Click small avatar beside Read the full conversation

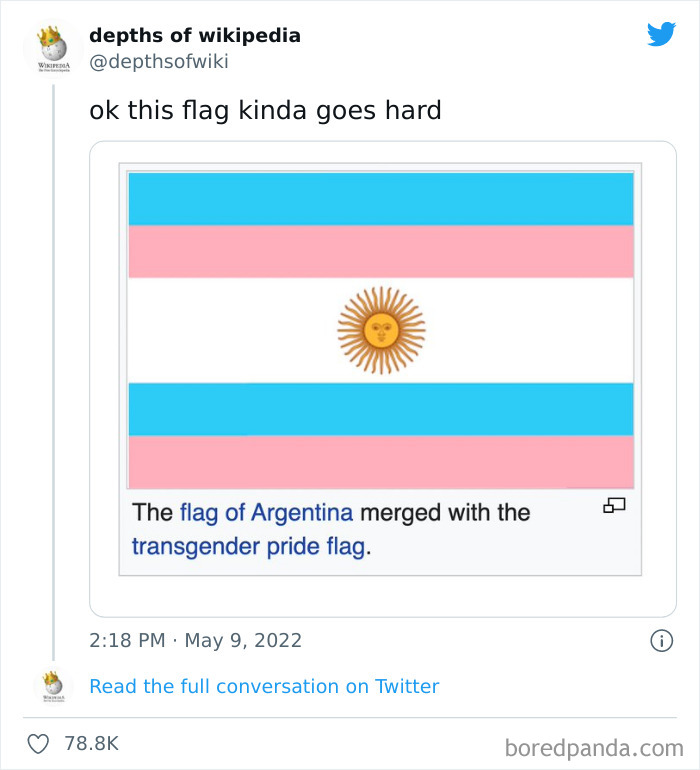click(53, 687)
